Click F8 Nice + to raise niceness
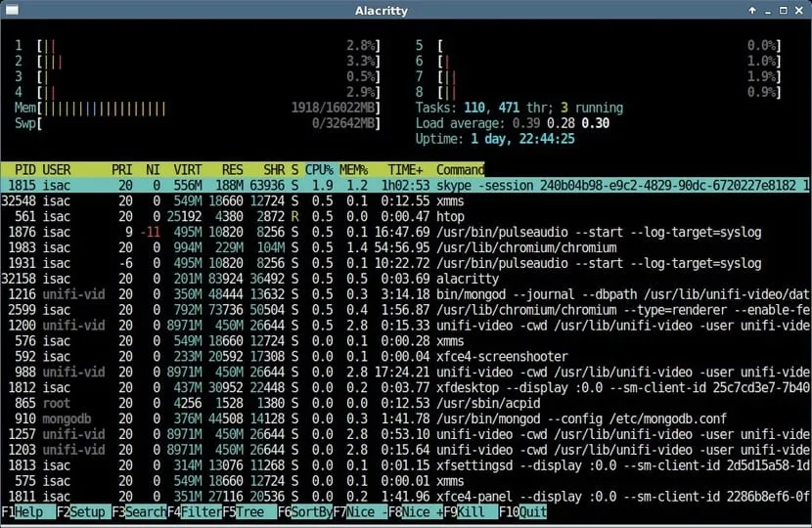Image resolution: width=812 pixels, height=528 pixels. coord(416,512)
